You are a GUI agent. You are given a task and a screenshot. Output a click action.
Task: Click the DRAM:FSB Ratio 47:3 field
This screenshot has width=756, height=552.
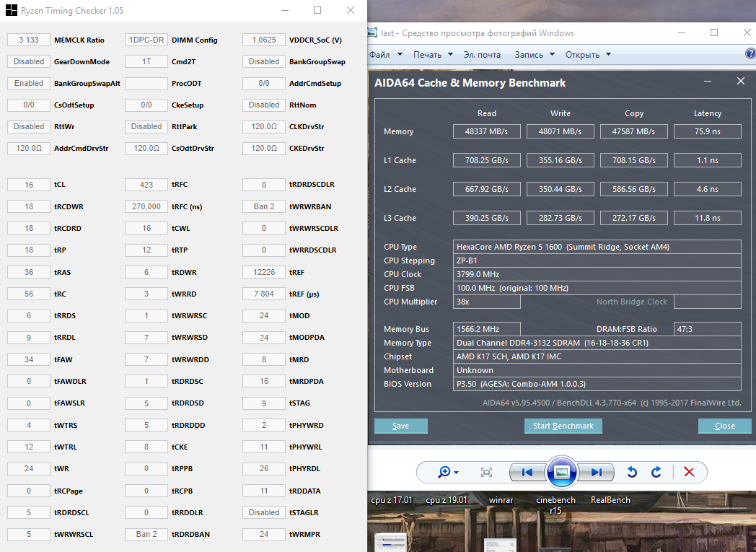point(707,329)
